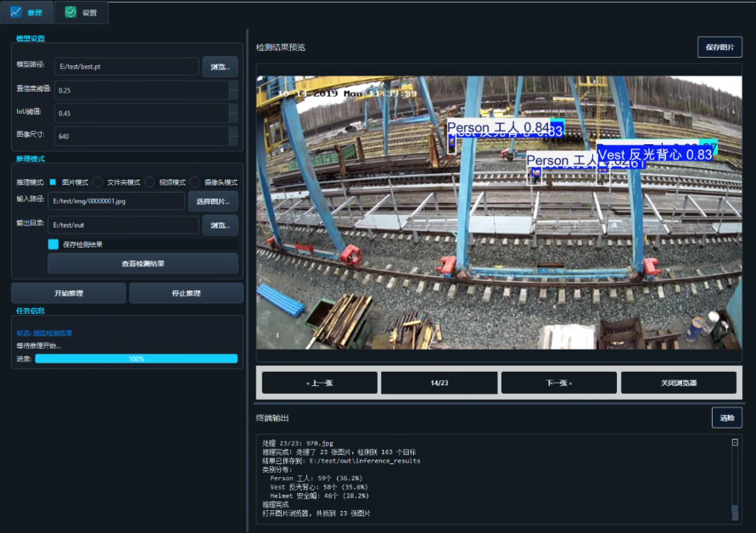Image resolution: width=756 pixels, height=533 pixels.
Task: Click the 终端输出 heading
Action: (272, 418)
